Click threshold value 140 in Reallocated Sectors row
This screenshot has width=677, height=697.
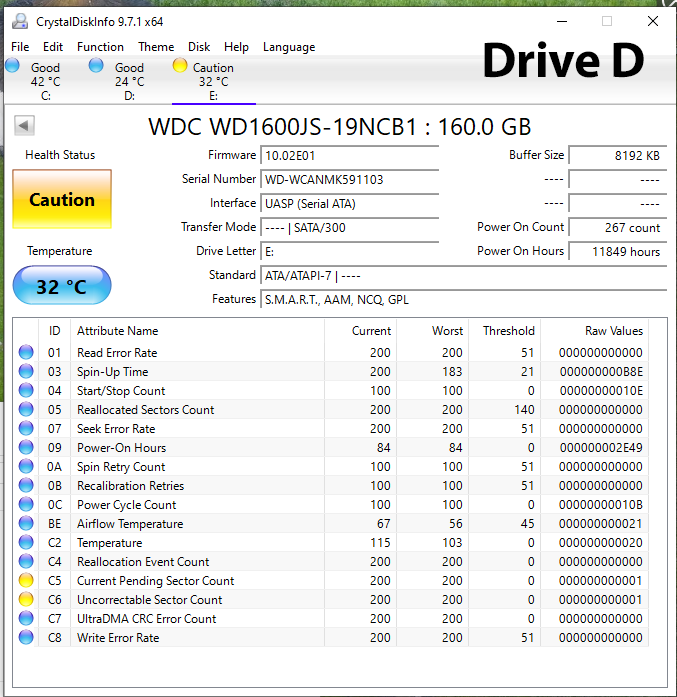[x=524, y=409]
